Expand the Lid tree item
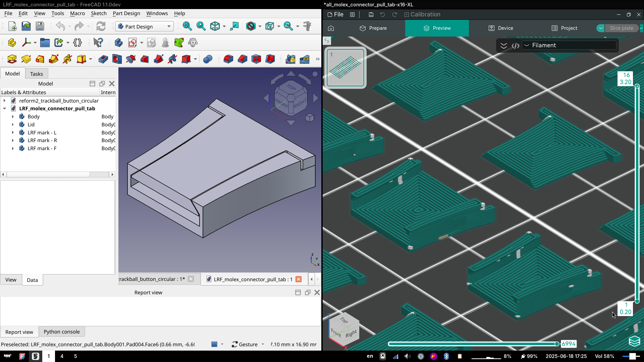This screenshot has width=644, height=362. (x=13, y=124)
